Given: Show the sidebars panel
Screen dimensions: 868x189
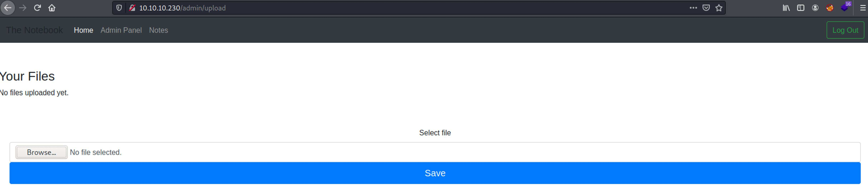Looking at the screenshot, I should (801, 8).
